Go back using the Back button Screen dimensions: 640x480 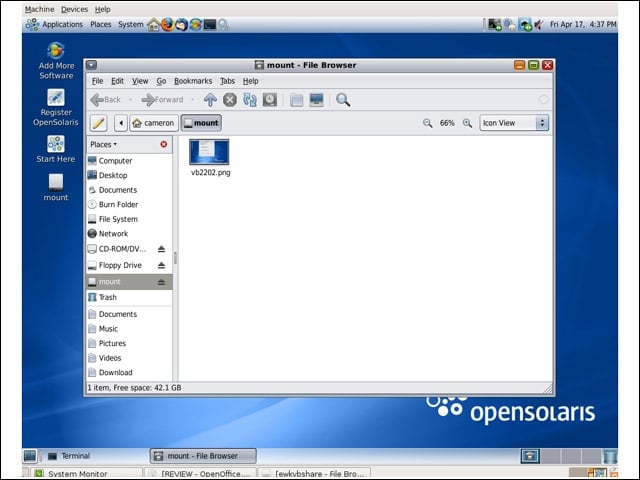click(105, 100)
